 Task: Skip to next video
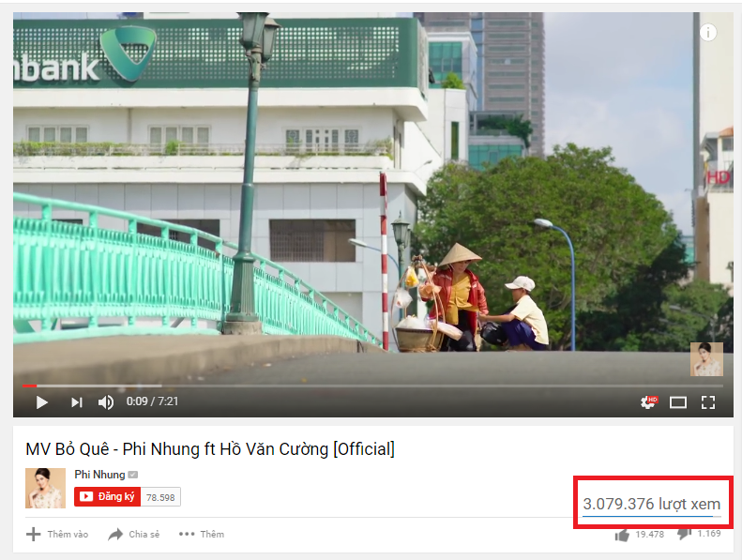pos(77,402)
